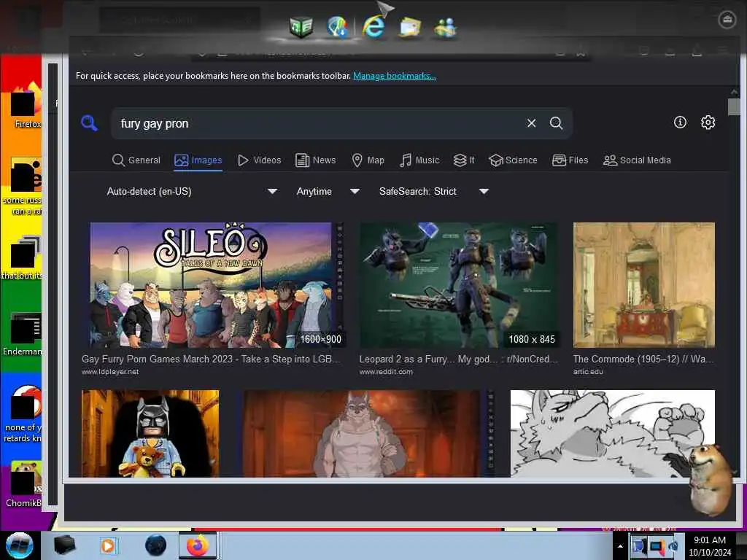Viewport: 747px width, 560px height.
Task: Show hidden tray icons arrow
Action: [x=620, y=546]
